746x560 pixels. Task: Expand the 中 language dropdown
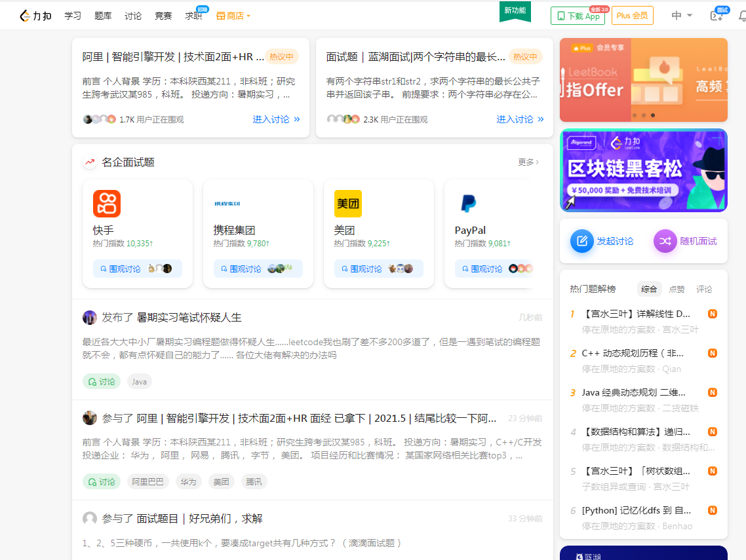point(681,16)
